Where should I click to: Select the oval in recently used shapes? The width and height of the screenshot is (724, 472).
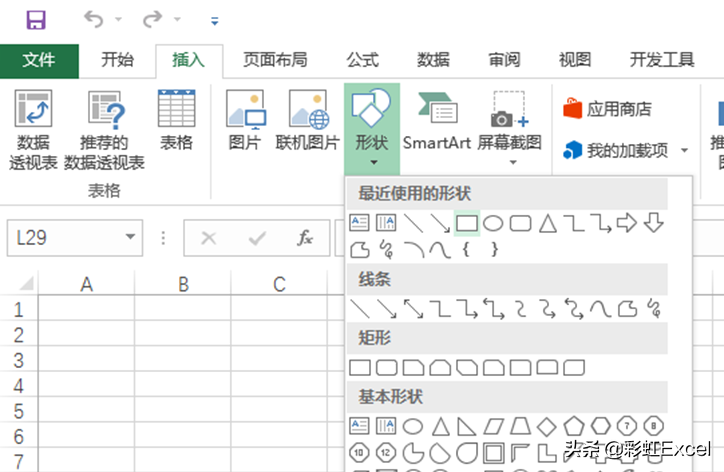coord(493,224)
